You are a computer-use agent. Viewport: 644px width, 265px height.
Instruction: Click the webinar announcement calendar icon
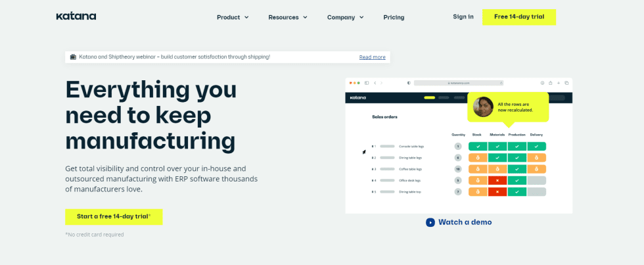[x=73, y=57]
